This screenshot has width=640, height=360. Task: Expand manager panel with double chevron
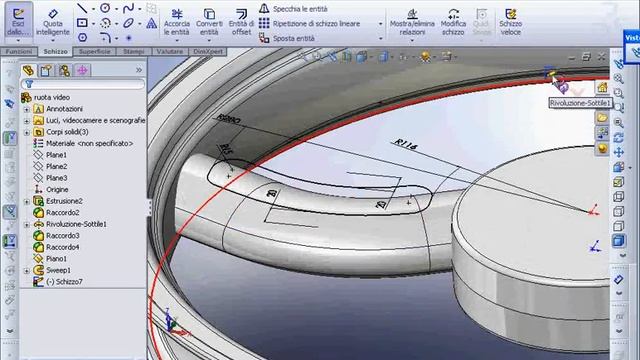[139, 70]
